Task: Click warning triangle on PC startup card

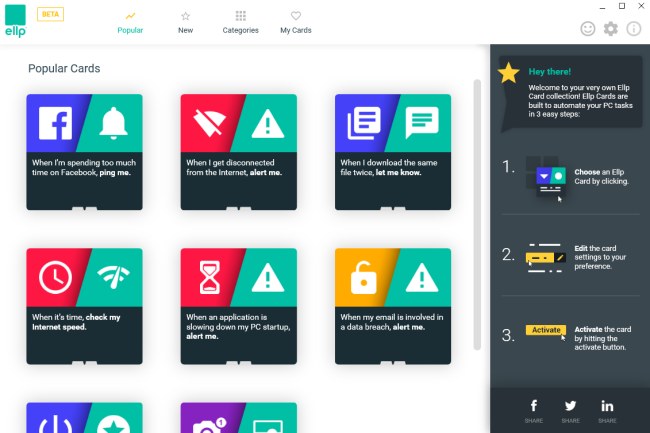Action: tap(268, 278)
